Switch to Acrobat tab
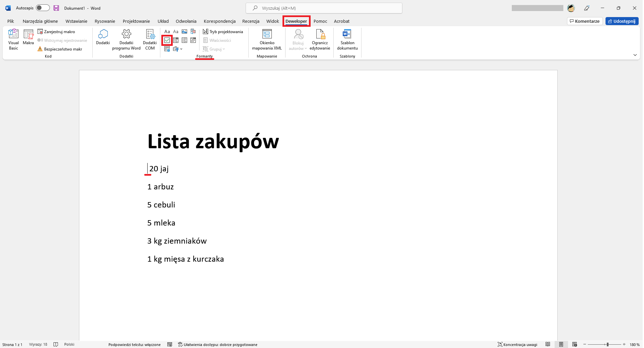Screen dimensions: 644x348 tap(342, 21)
